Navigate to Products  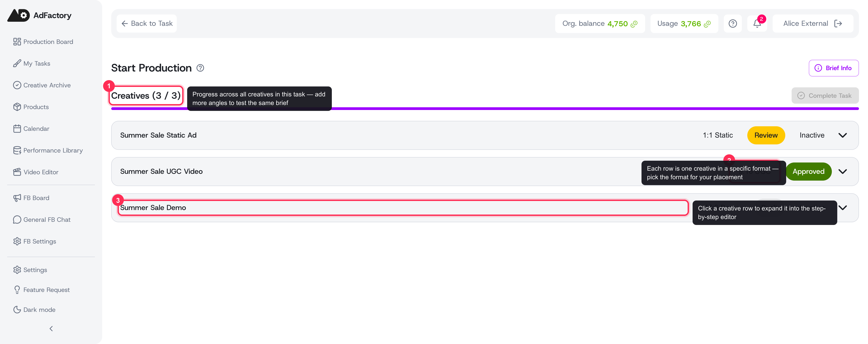click(31, 107)
